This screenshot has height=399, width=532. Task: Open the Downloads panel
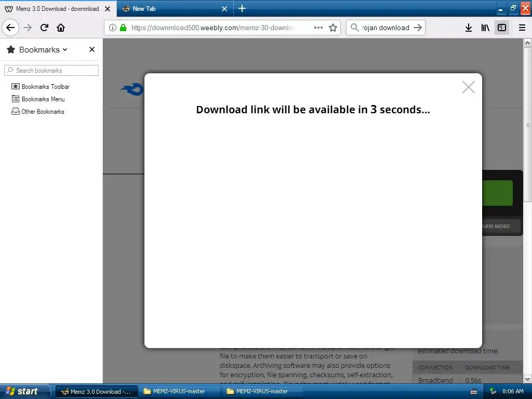[468, 28]
